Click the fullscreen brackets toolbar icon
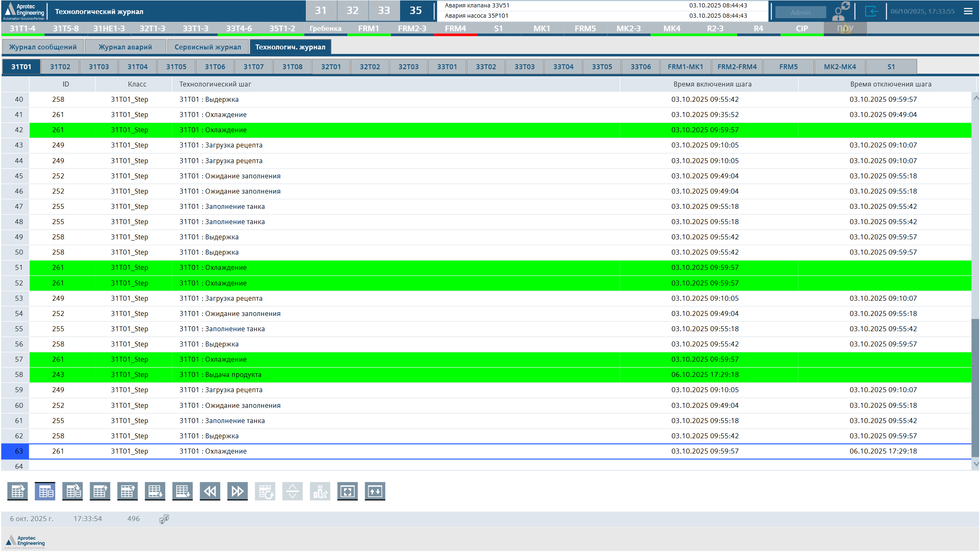 [347, 491]
